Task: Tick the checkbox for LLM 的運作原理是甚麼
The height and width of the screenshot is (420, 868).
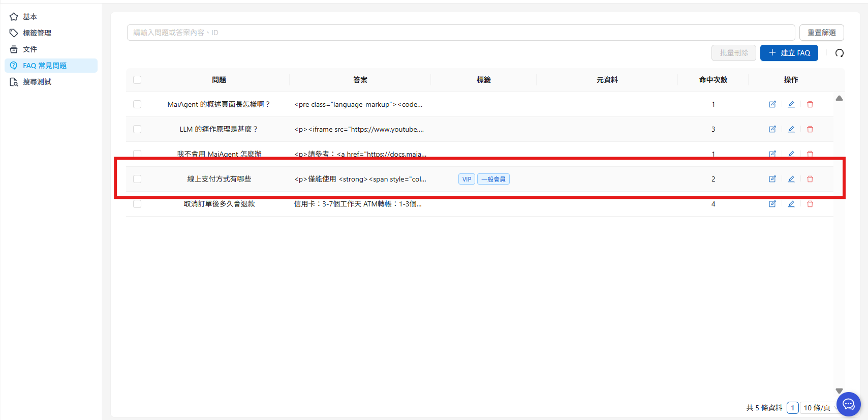Action: pos(137,129)
